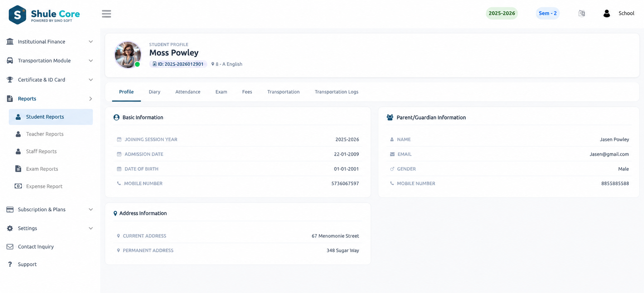The width and height of the screenshot is (644, 293).
Task: Click the Contact Inquiry envelope icon
Action: tap(10, 247)
